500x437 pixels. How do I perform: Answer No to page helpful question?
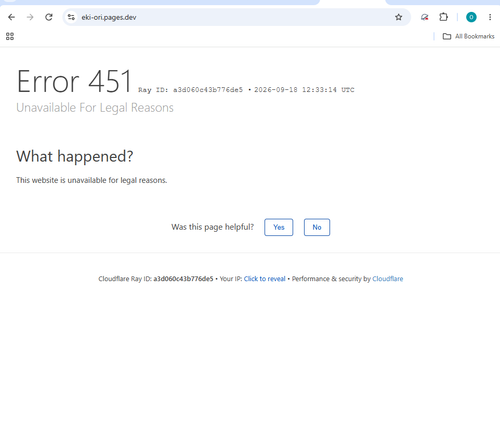[x=317, y=227]
